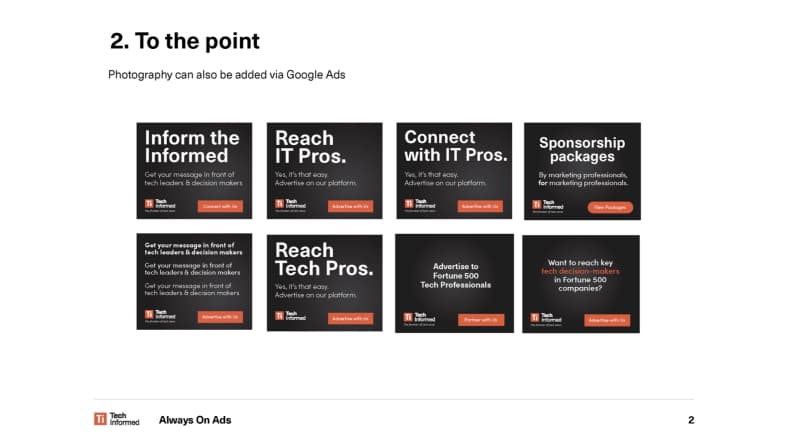Click the orange button in 'Reach IT Pros.' ad
Screen dimensions: 785x436
350,206
